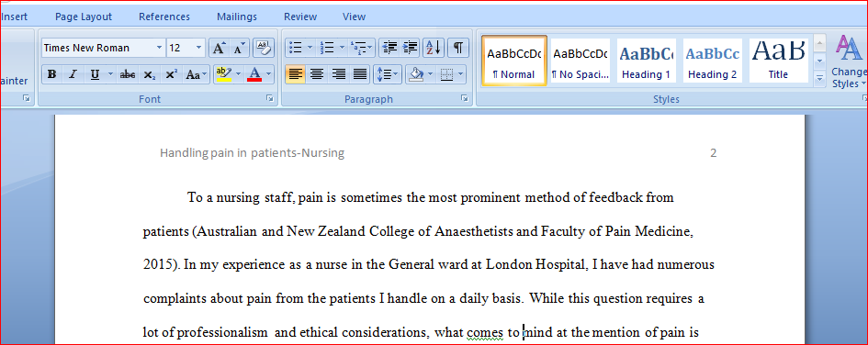Click year "2015" in paragraph
868x345 pixels.
[x=156, y=265]
